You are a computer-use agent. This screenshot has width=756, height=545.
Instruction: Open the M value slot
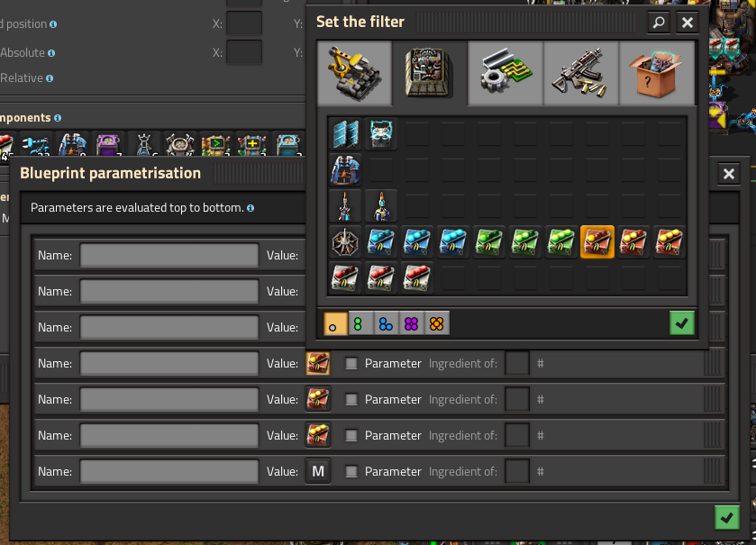[318, 471]
